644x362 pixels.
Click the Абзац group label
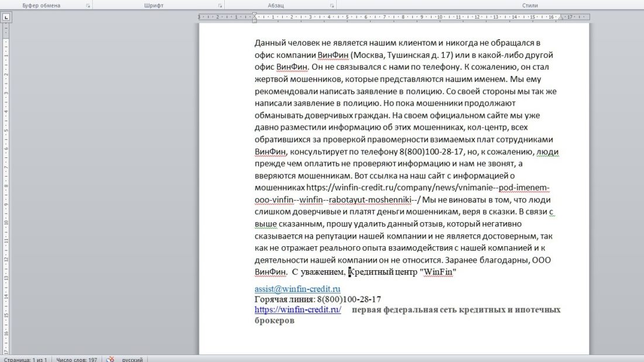tap(276, 6)
